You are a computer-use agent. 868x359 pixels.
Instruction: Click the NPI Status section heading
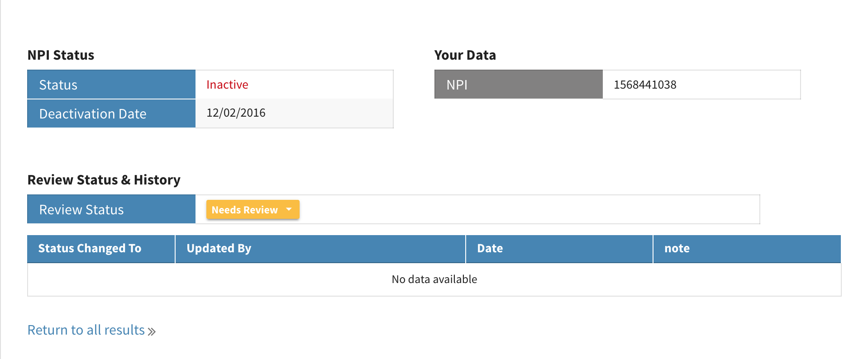(61, 55)
